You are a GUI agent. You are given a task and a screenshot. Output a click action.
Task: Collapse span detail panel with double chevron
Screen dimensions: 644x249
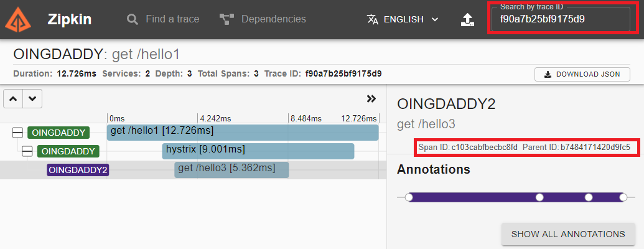click(x=371, y=98)
